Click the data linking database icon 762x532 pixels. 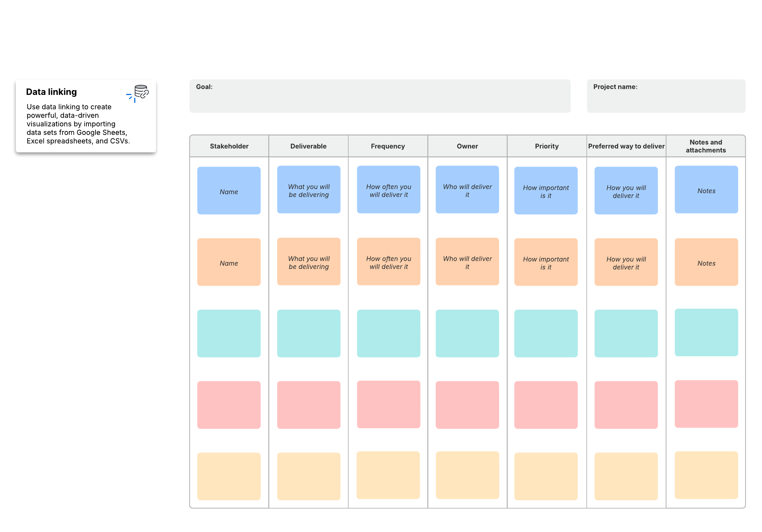pyautogui.click(x=141, y=92)
